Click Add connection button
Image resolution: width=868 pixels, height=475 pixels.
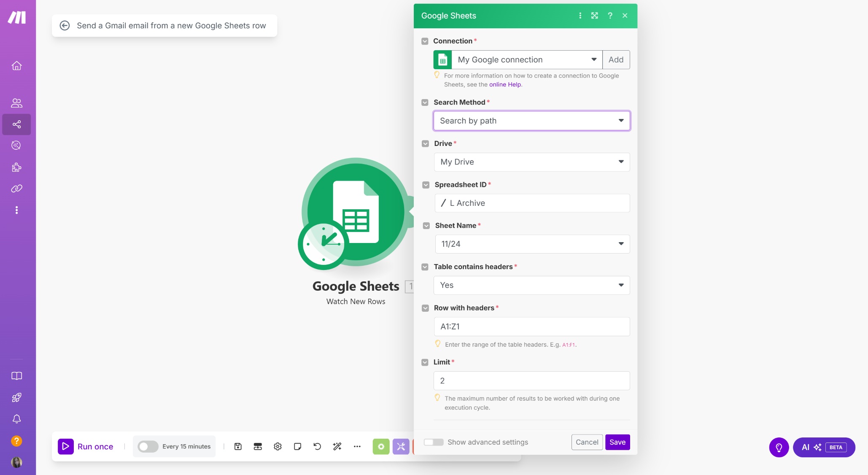click(616, 59)
